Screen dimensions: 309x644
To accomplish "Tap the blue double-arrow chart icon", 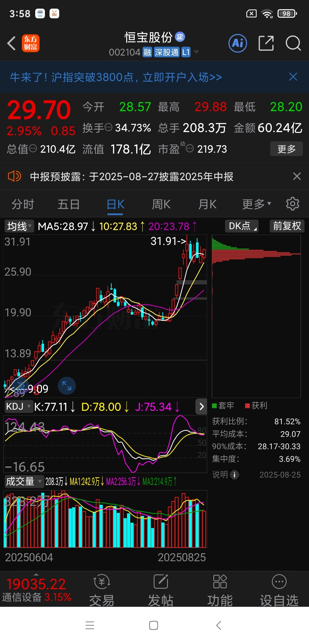I will 21,386.
